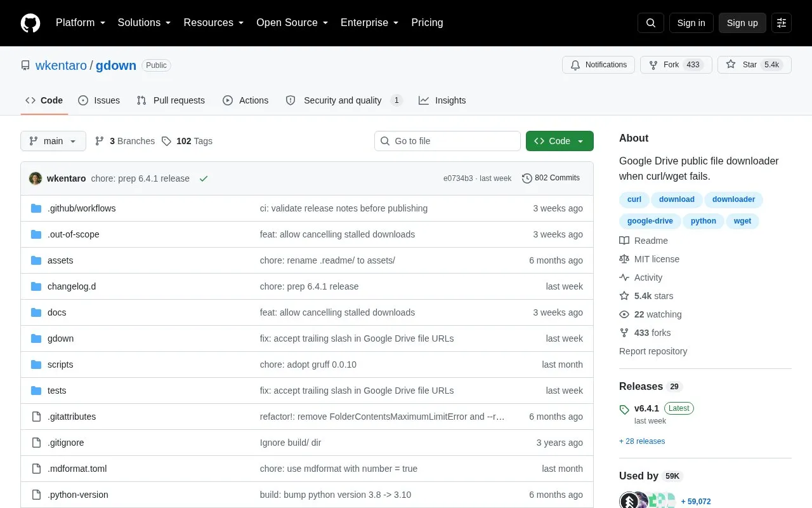The height and width of the screenshot is (508, 812).
Task: Switch to the Insights tab
Action: tap(442, 100)
